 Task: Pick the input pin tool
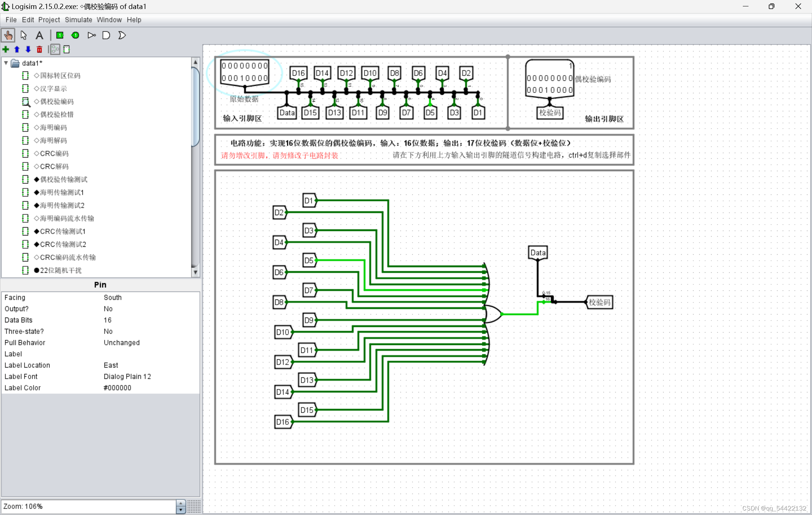60,35
